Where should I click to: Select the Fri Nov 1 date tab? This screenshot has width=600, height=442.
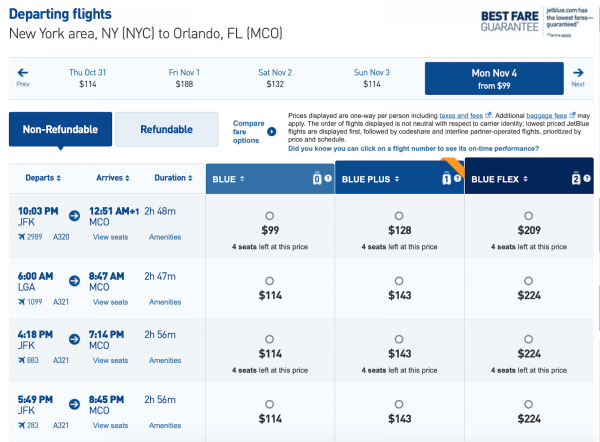(185, 78)
